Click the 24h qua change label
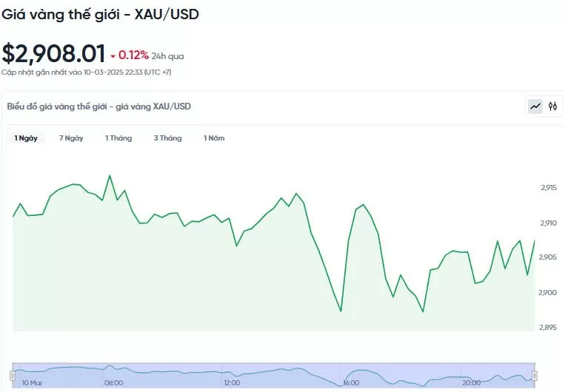The width and height of the screenshot is (565, 392). 167,56
